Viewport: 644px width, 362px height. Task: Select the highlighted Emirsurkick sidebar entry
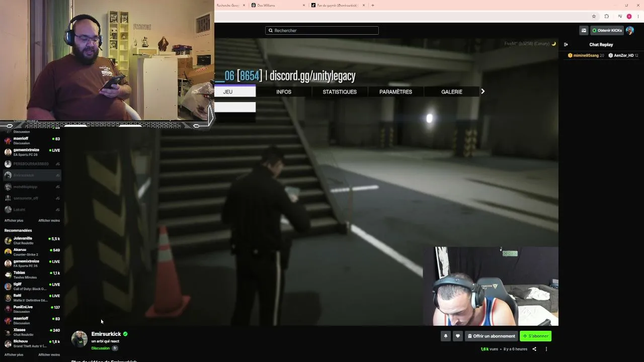point(32,175)
